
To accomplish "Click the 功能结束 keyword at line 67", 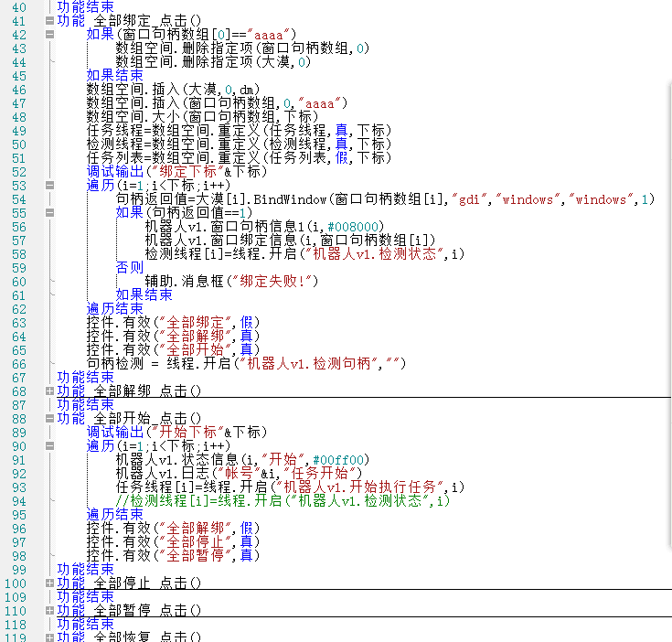I will (x=86, y=378).
